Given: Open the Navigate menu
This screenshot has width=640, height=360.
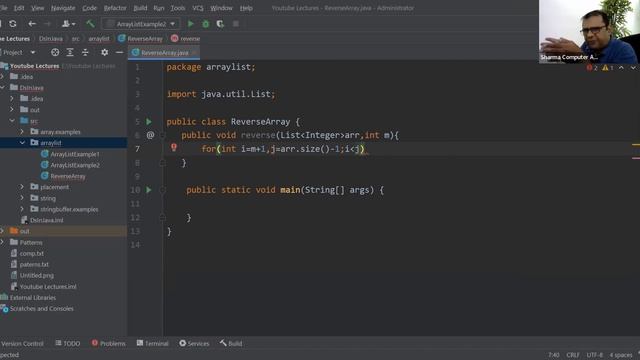Looking at the screenshot, I should [x=63, y=8].
